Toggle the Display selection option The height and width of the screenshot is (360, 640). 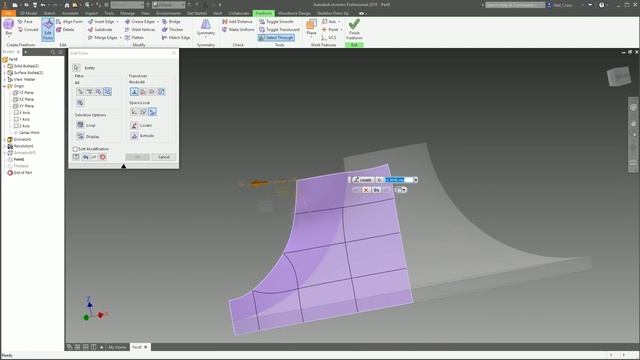[x=88, y=136]
